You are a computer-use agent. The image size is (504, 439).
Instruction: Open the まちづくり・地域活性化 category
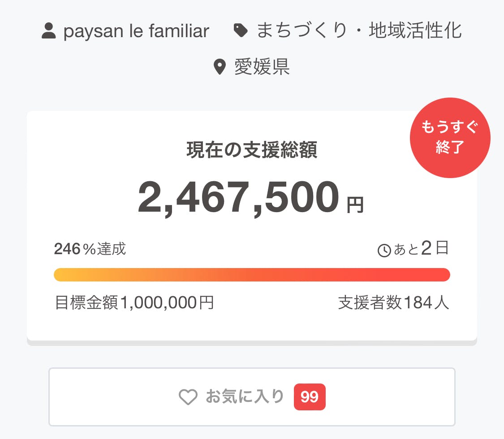359,31
